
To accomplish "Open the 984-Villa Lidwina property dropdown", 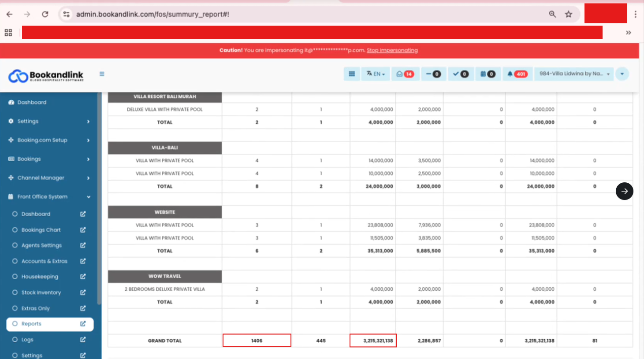I will click(x=573, y=74).
